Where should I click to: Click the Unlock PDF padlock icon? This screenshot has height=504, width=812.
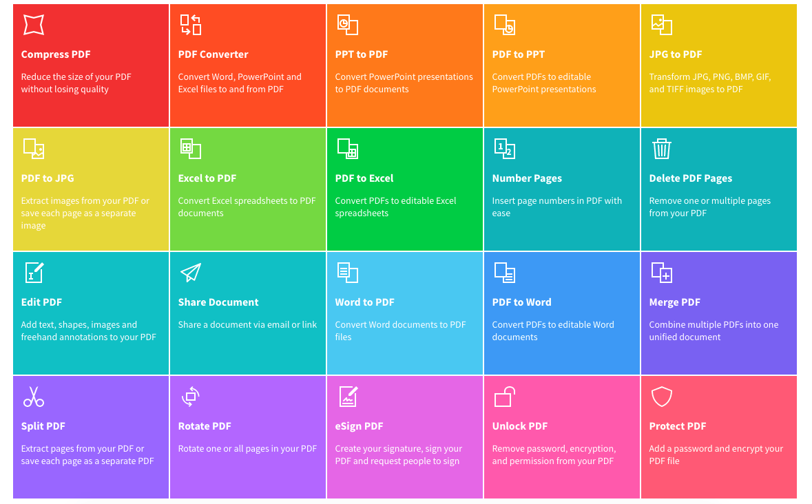click(x=504, y=397)
